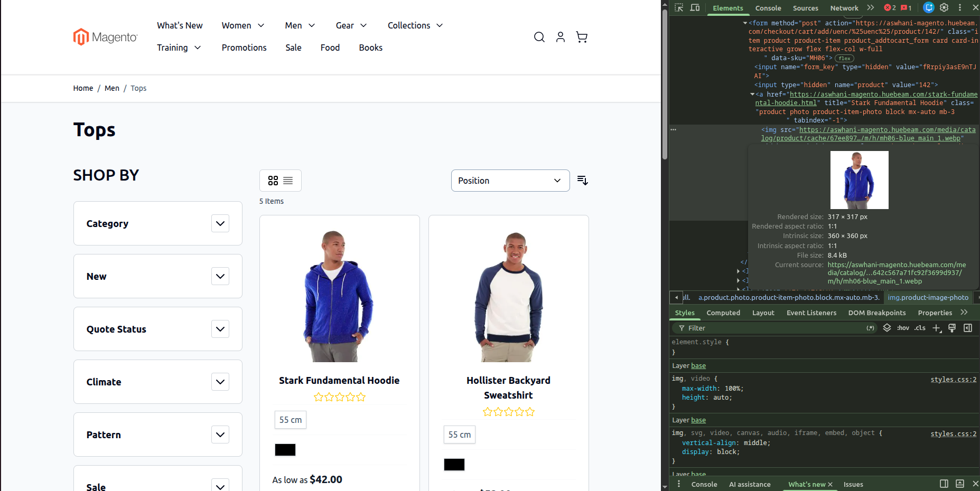Toggle CSS layers view in Styles
The height and width of the screenshot is (491, 980).
887,328
